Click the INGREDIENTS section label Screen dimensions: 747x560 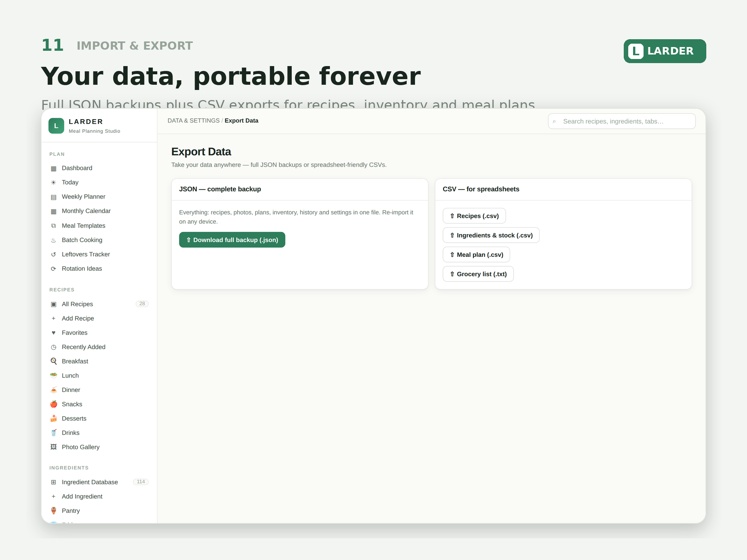coord(69,468)
